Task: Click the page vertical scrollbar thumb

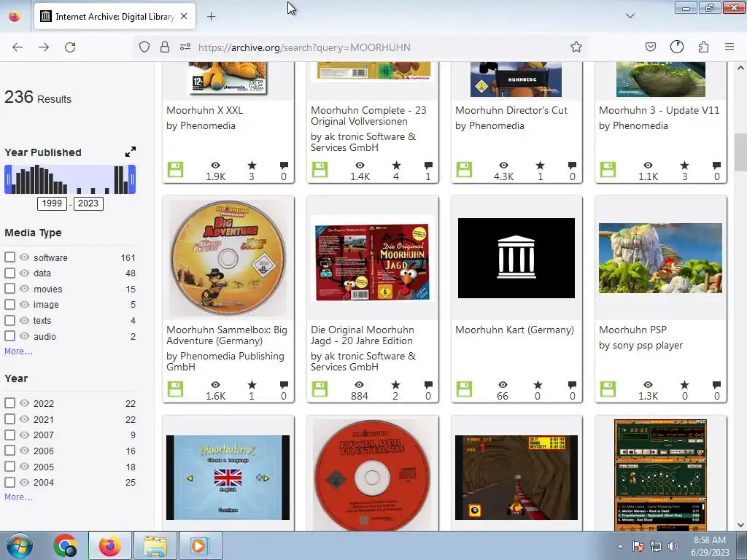Action: (x=740, y=152)
